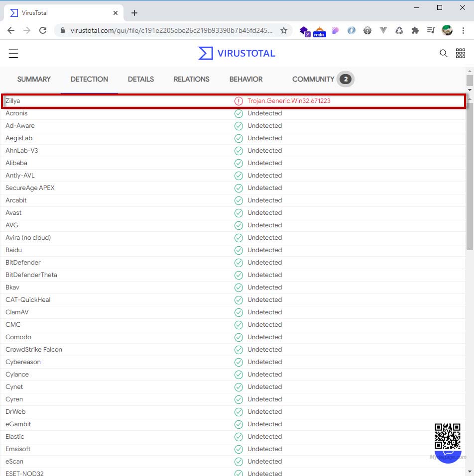The image size is (474, 476).
Task: Go forward in browser history
Action: 27,30
